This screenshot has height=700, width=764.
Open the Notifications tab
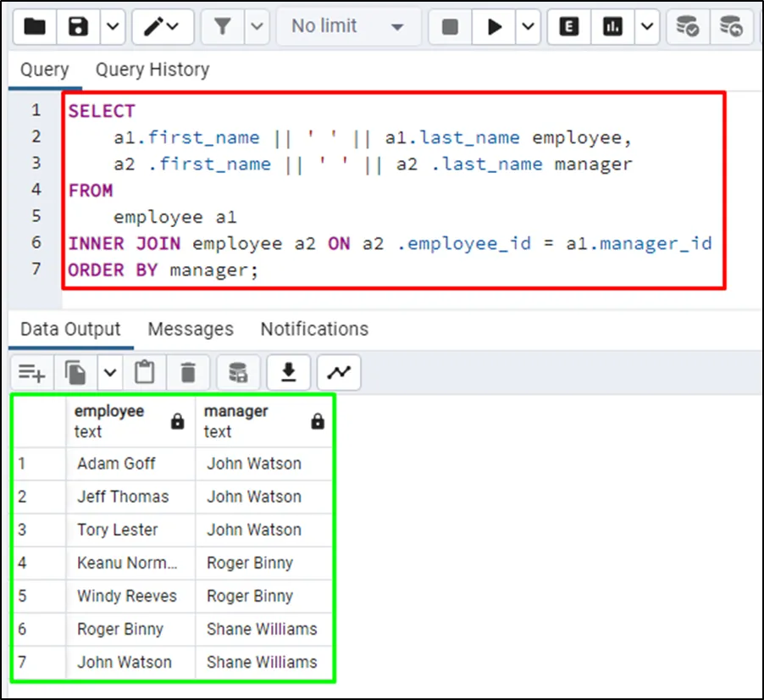tap(314, 329)
